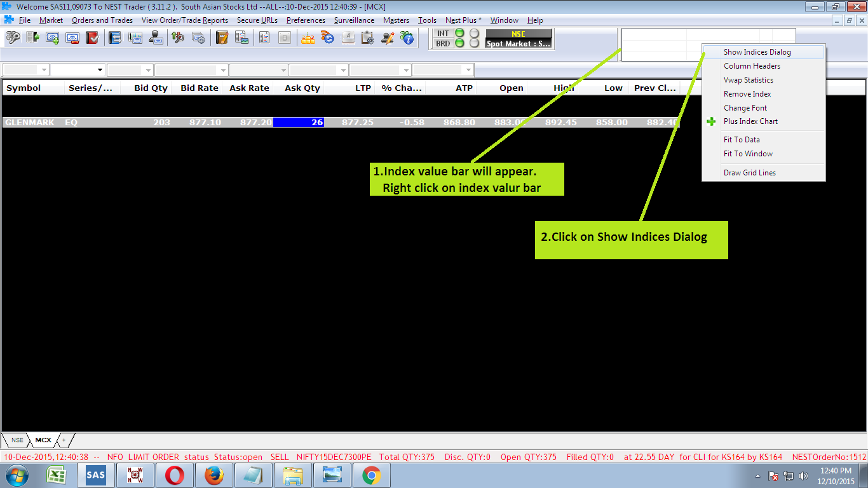Image resolution: width=868 pixels, height=488 pixels.
Task: Click the green Plus Index Chart icon
Action: pos(712,121)
